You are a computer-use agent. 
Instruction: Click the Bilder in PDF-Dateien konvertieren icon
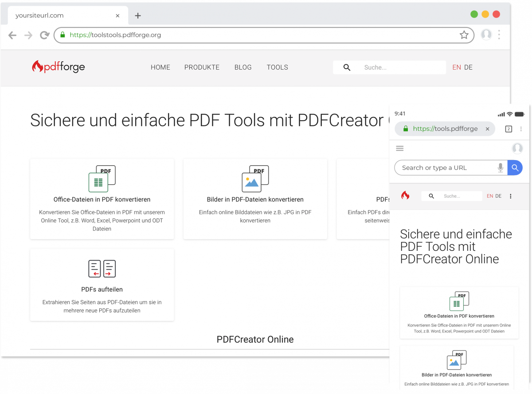click(x=255, y=179)
